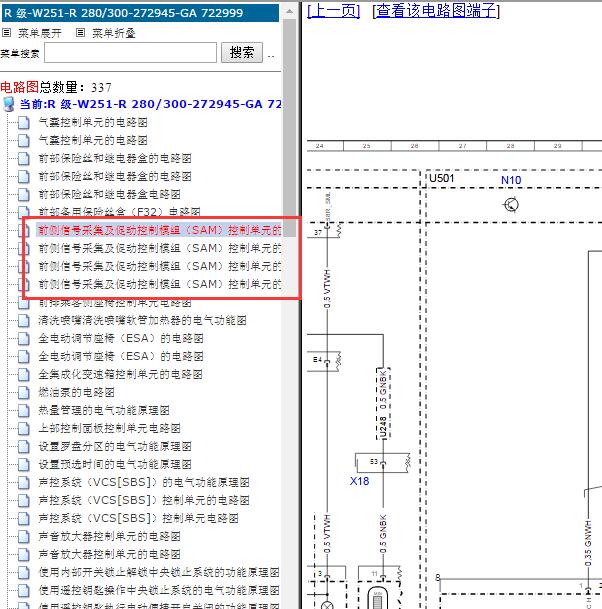Select 声控系统（VCS[SBS]）控制单元的电路图 entry

click(x=144, y=501)
